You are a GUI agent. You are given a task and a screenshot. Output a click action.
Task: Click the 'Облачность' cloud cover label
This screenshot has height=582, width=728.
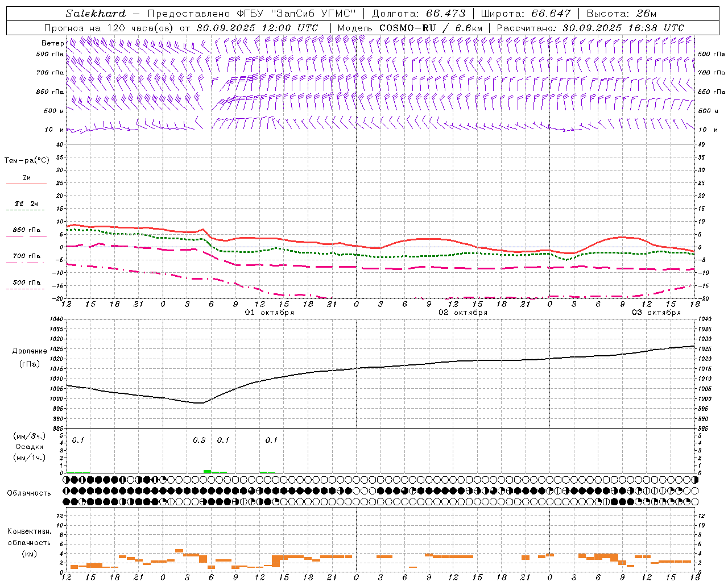click(29, 493)
